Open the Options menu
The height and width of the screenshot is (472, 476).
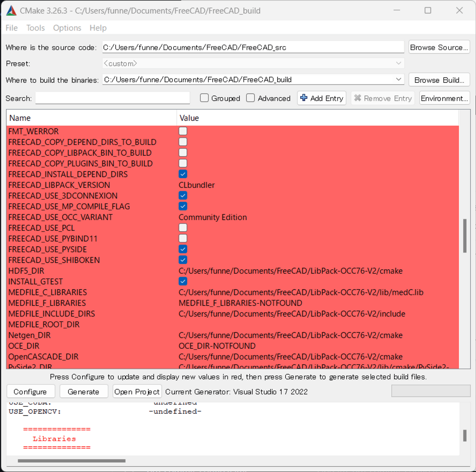(67, 28)
